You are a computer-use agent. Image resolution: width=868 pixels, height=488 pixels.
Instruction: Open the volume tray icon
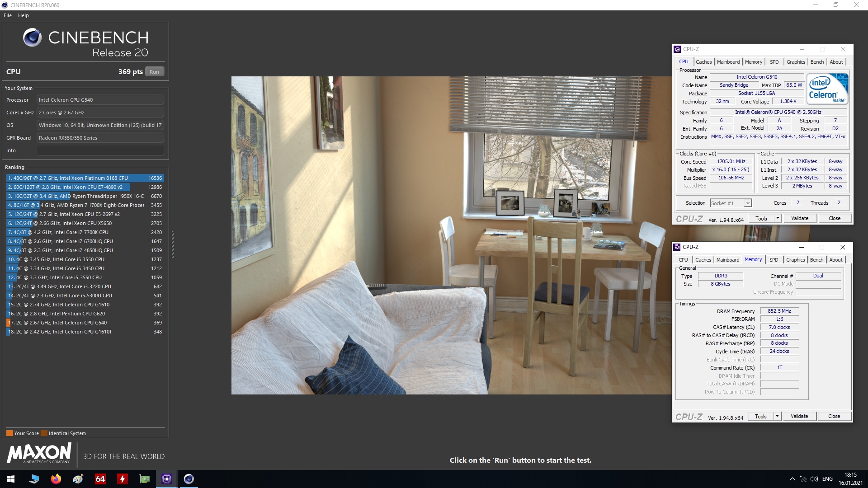coord(814,479)
